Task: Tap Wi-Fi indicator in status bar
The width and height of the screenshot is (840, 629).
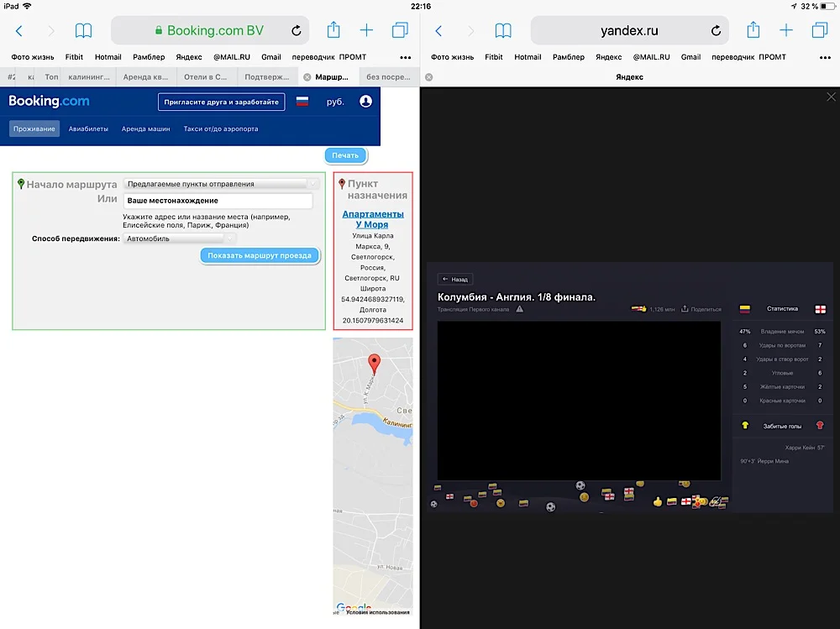Action: (27, 6)
